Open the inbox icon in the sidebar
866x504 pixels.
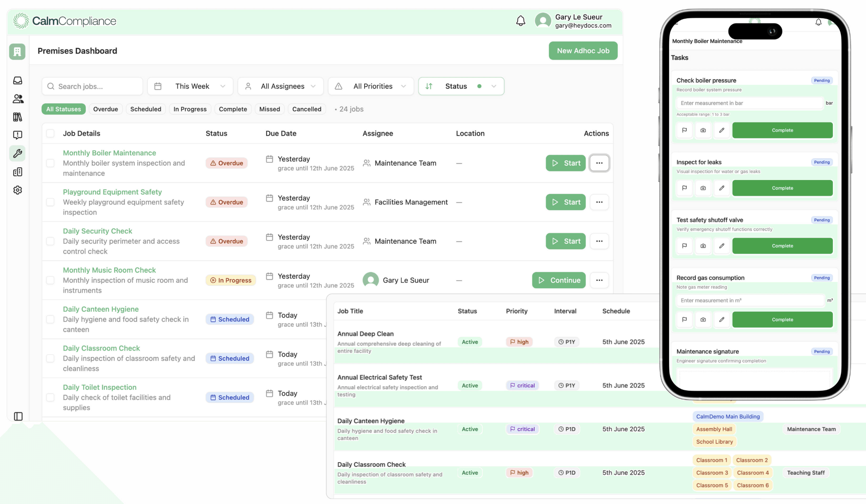pos(18,80)
